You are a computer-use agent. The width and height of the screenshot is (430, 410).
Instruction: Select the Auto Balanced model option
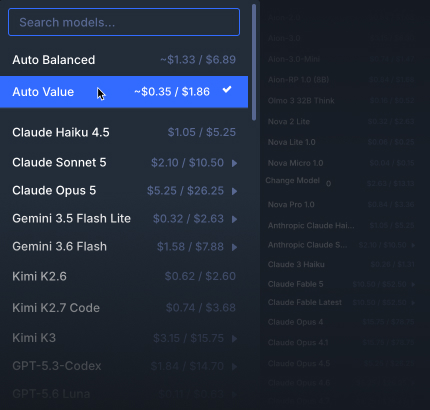(124, 60)
